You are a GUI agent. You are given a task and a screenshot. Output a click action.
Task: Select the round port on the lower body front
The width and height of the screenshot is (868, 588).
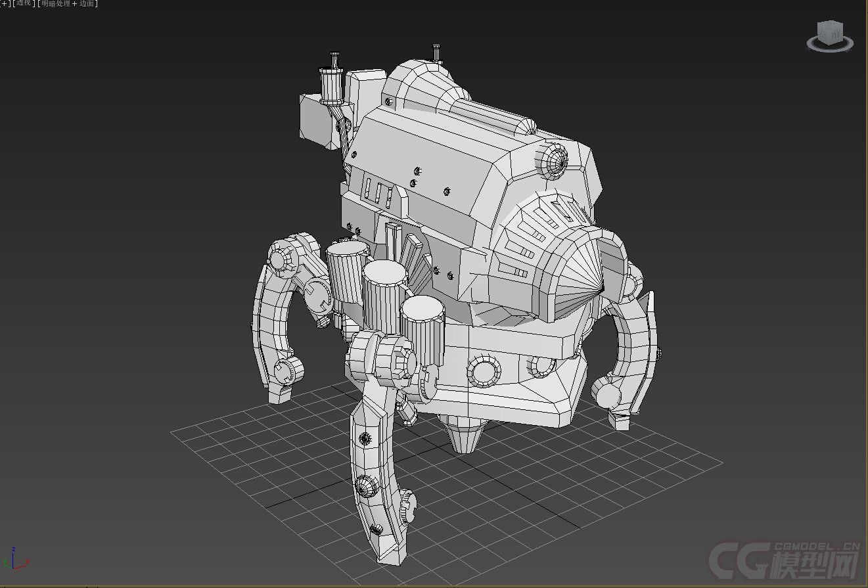tap(485, 372)
